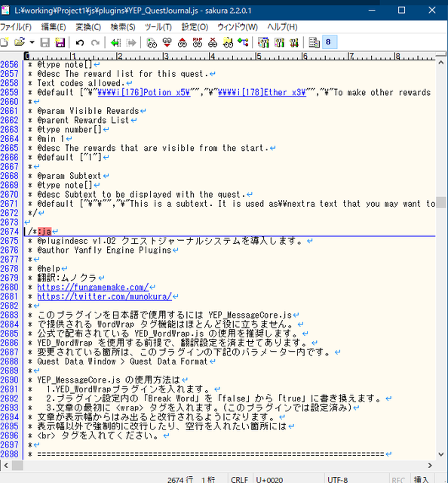This screenshot has width=448, height=483.
Task: Click line number 2680 in the gutter
Action: tap(10, 287)
